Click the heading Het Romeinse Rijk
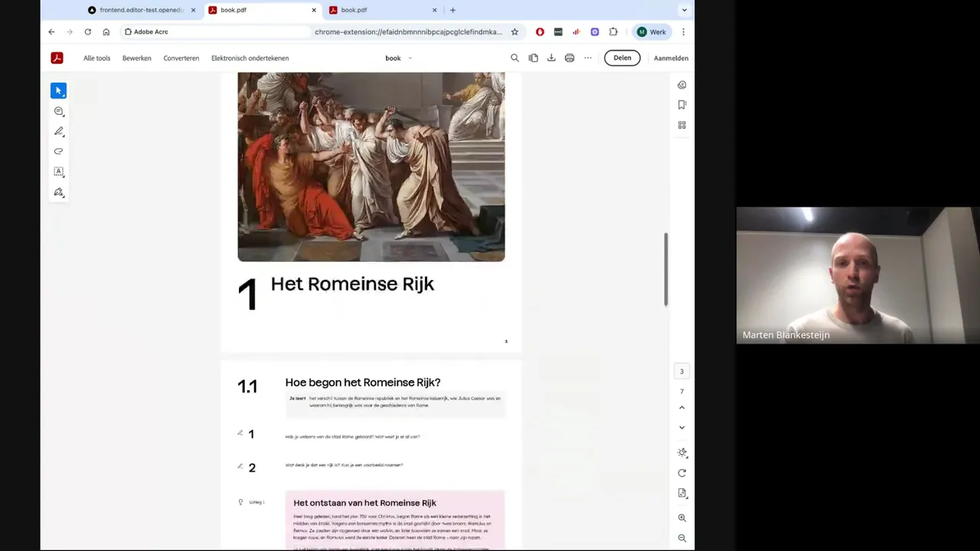 (352, 284)
